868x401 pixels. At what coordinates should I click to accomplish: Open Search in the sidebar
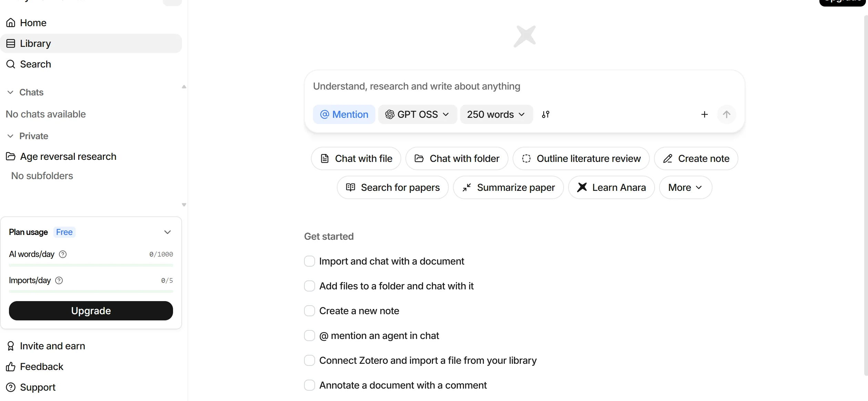click(x=35, y=64)
